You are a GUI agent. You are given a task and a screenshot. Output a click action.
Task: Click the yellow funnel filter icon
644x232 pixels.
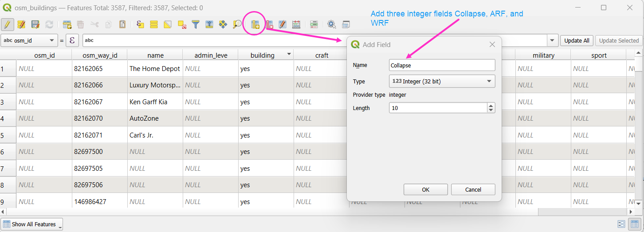195,24
